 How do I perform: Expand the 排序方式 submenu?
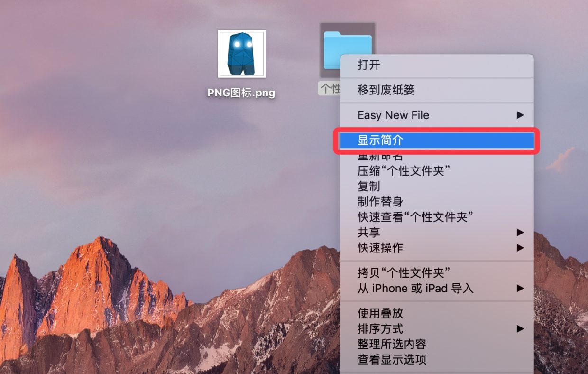point(437,328)
